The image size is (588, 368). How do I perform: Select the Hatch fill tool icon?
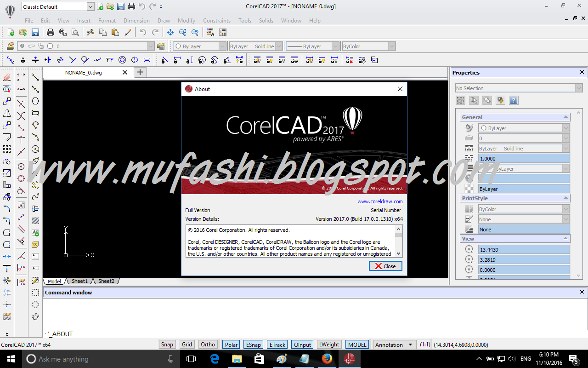pyautogui.click(x=35, y=221)
